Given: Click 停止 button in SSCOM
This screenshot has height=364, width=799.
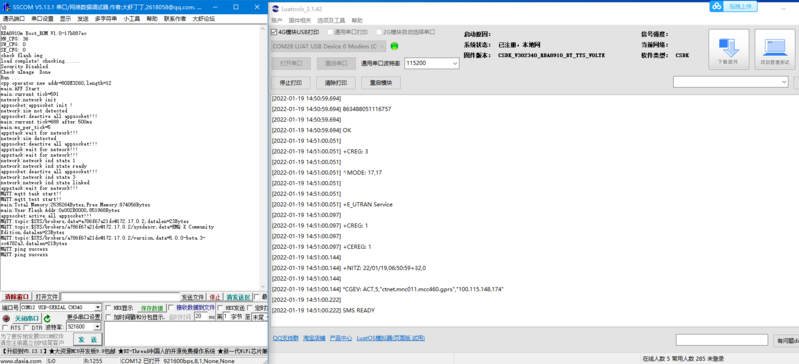Looking at the screenshot, I should 216,297.
